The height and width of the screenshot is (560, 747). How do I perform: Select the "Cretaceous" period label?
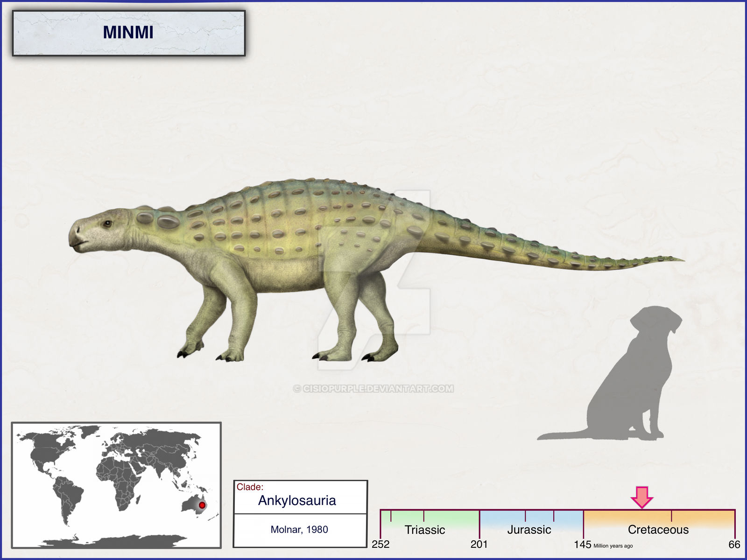pos(658,530)
